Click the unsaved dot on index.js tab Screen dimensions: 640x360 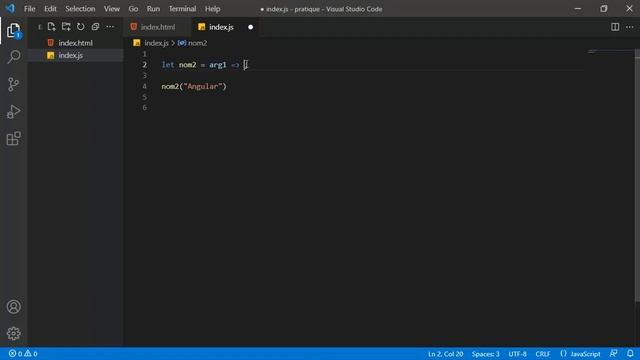[x=250, y=27]
